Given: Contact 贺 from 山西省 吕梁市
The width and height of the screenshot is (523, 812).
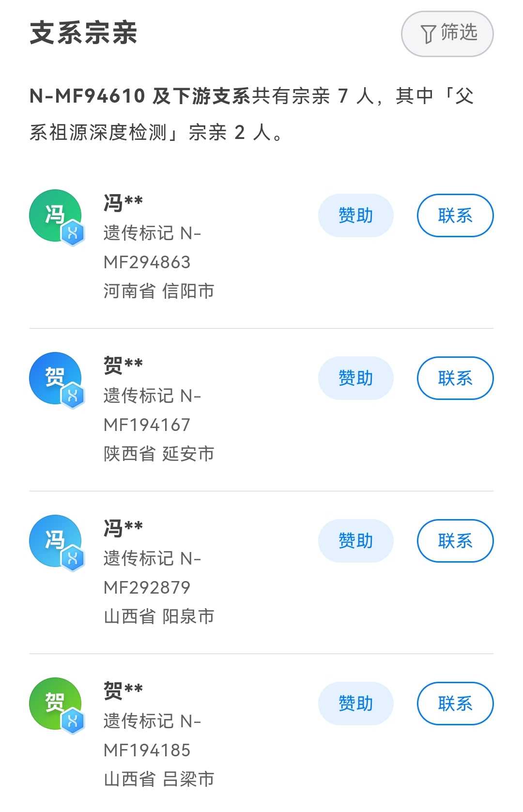Looking at the screenshot, I should coord(455,704).
